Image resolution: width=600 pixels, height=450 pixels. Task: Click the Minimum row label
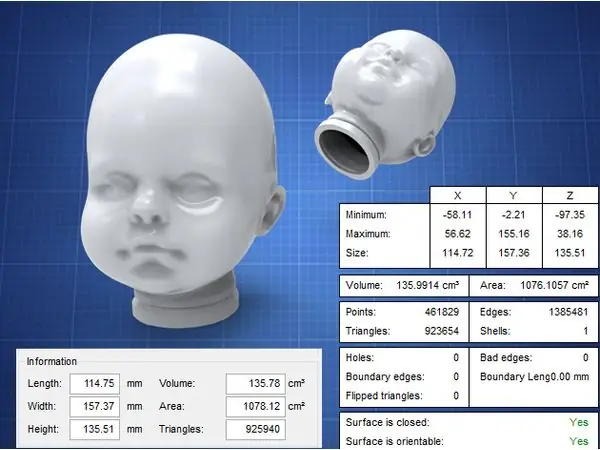click(x=366, y=215)
